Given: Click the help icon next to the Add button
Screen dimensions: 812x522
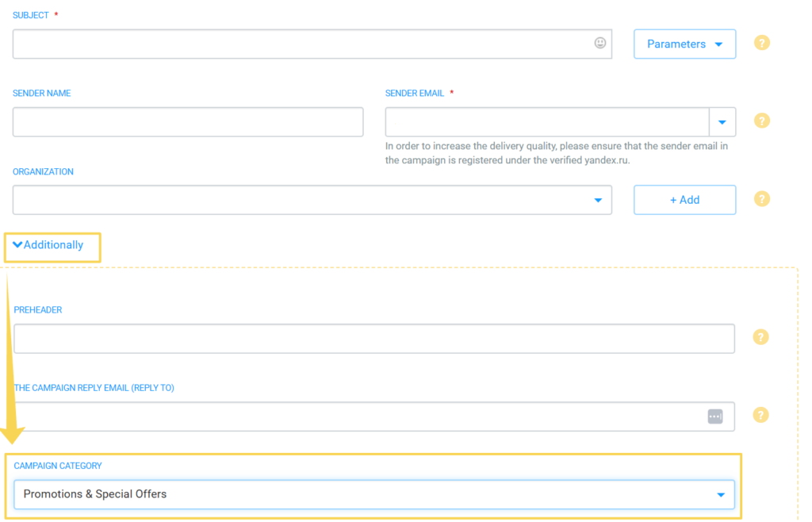Looking at the screenshot, I should pos(761,198).
